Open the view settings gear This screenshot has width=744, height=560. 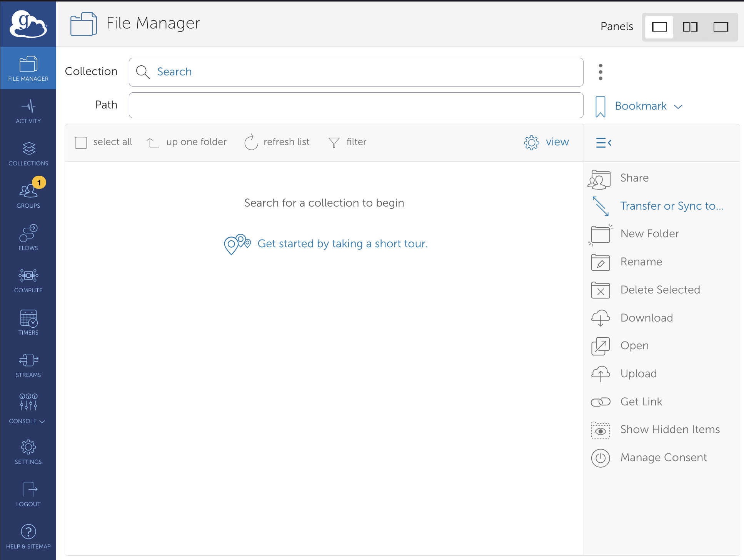(531, 142)
